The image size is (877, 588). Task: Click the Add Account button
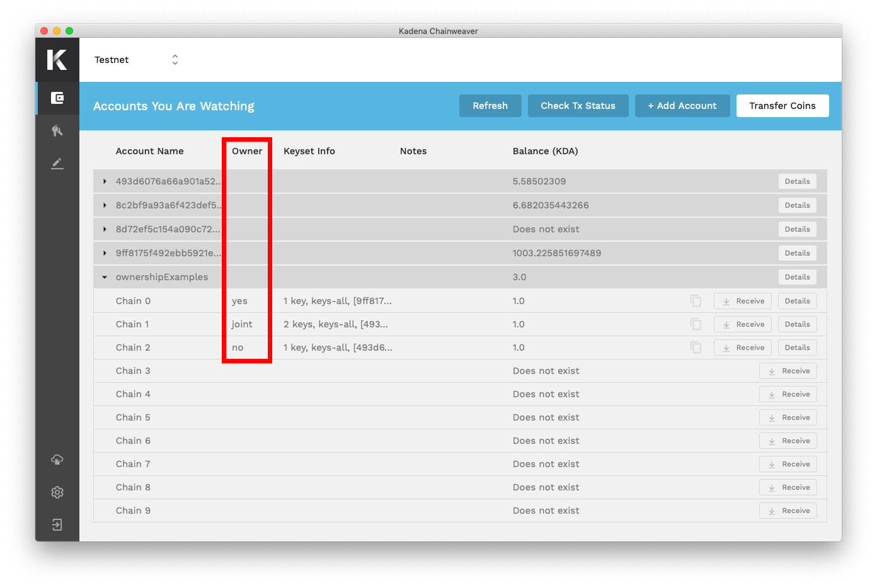[682, 106]
